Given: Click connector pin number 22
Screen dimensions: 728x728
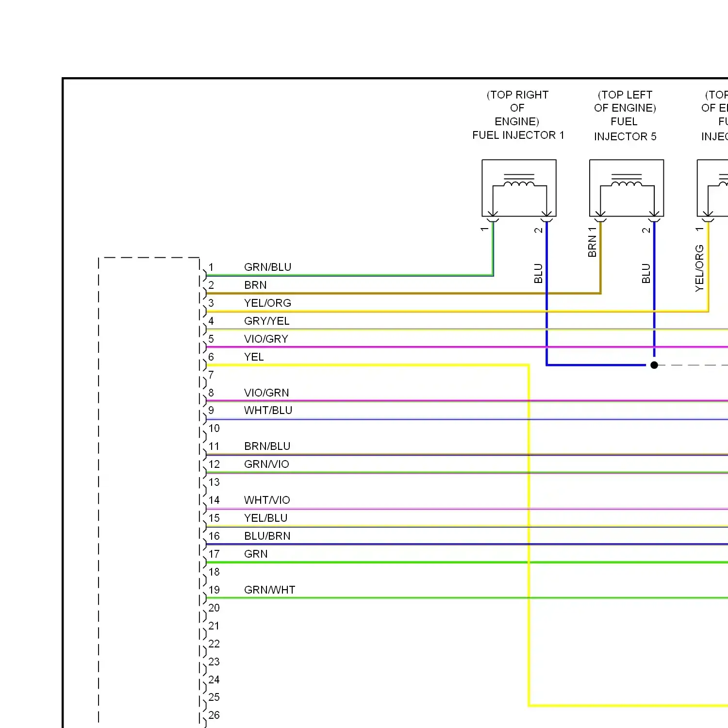Looking at the screenshot, I should click(214, 644).
